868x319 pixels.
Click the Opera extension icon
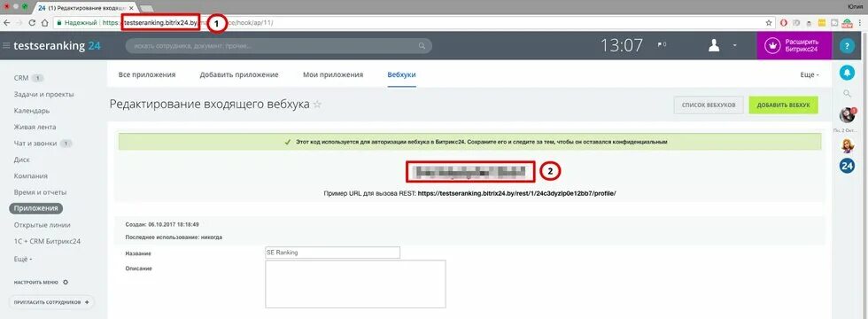click(x=785, y=23)
